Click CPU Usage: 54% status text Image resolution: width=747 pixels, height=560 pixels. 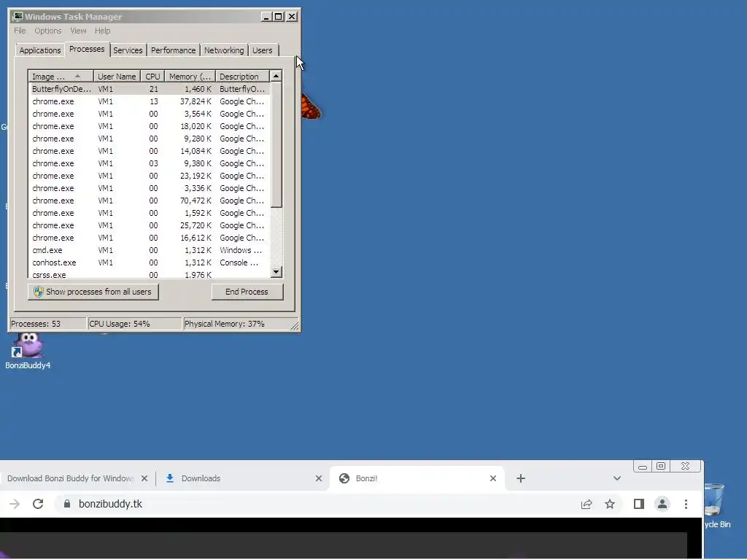pos(120,324)
